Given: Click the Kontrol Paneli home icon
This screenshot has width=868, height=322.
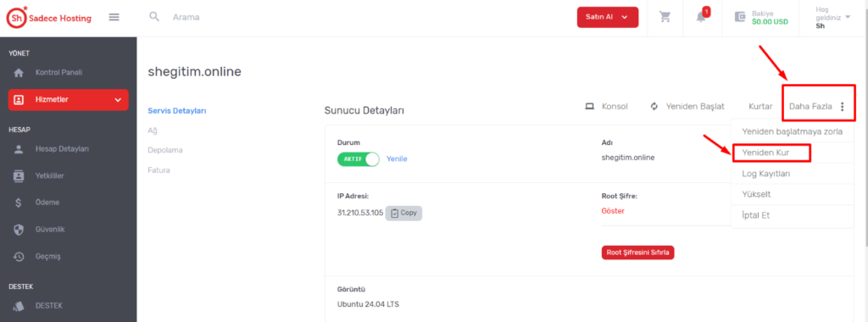Looking at the screenshot, I should point(19,73).
